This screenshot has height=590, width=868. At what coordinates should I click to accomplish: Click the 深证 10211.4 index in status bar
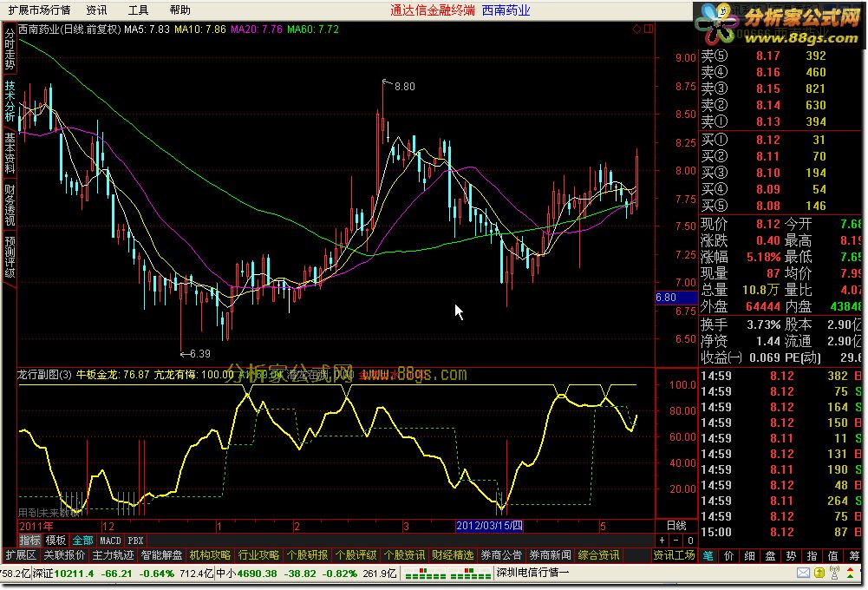(x=63, y=574)
